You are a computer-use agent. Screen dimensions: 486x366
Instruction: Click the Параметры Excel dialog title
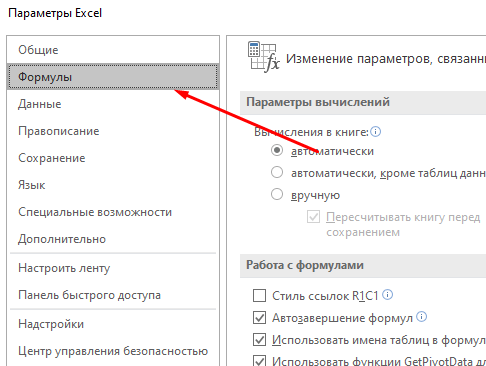click(55, 13)
